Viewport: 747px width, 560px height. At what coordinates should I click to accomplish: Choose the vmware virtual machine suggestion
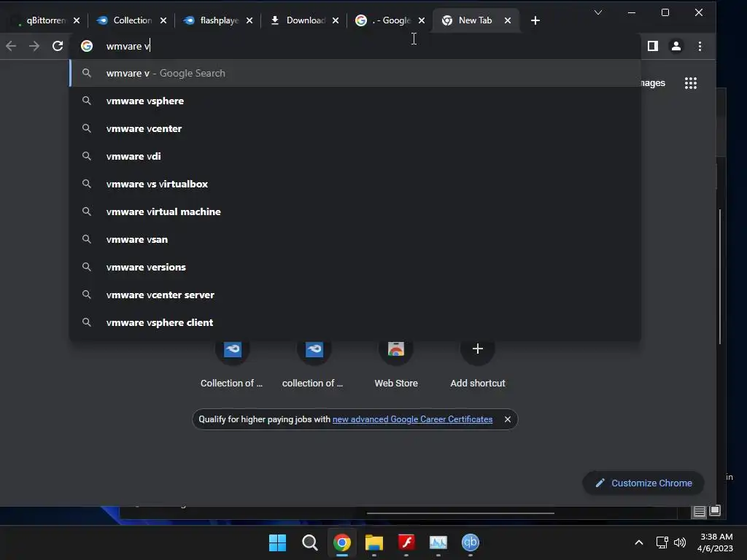[x=355, y=211]
